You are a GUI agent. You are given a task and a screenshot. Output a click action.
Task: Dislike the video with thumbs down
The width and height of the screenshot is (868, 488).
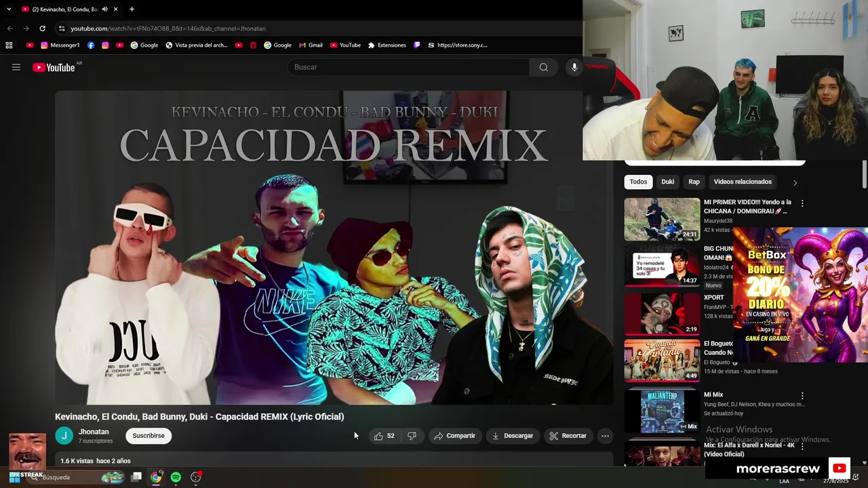(x=412, y=436)
